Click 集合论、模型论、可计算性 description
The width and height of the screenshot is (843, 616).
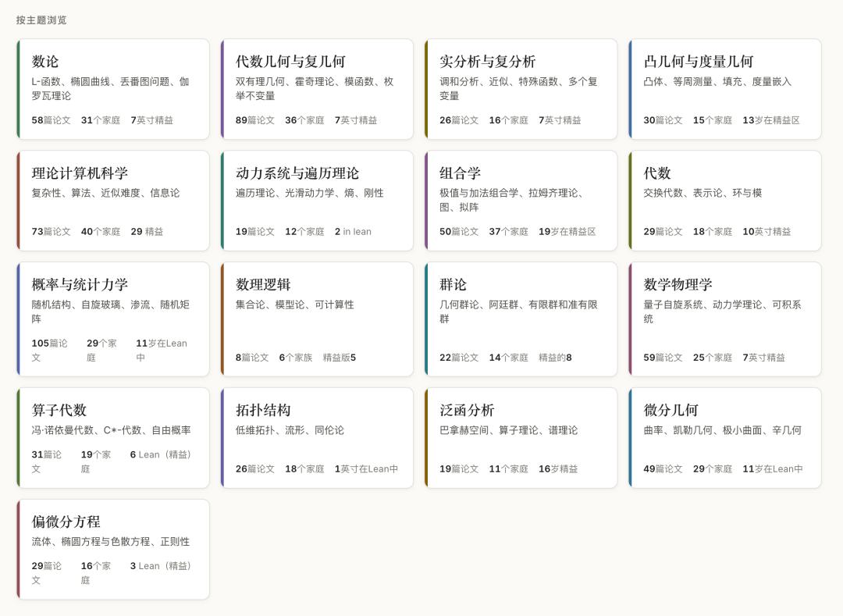[x=294, y=304]
